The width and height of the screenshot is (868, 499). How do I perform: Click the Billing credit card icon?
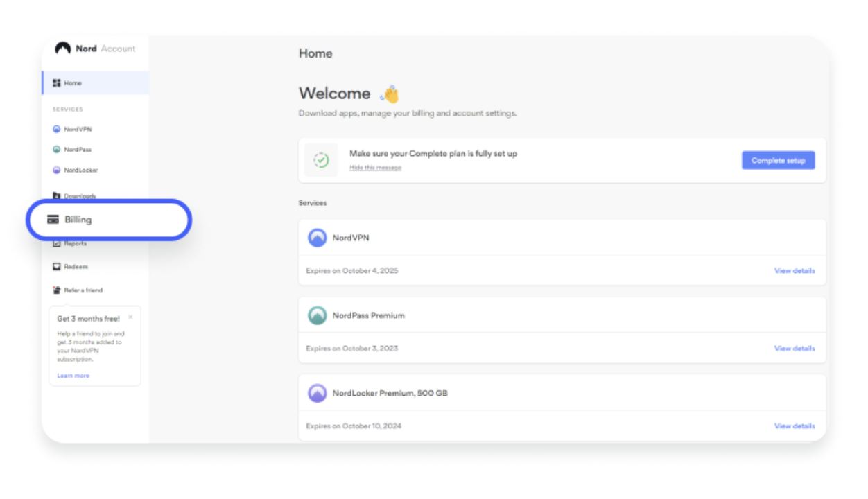(x=53, y=220)
